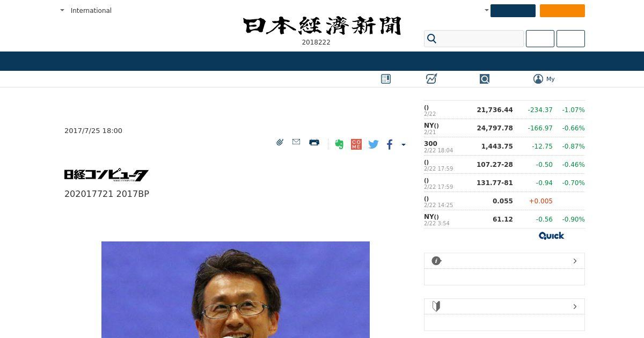Screen dimensions: 644x338
Task: Save article to Evernote
Action: pyautogui.click(x=339, y=144)
